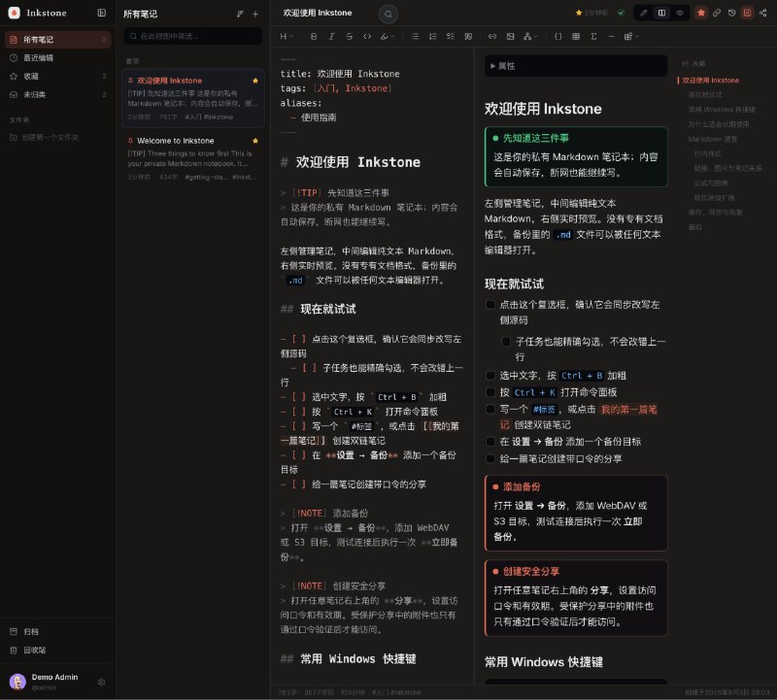Jump to 常用 Windows 快捷键 in outline
Viewport: 777px width, 700px height.
[x=722, y=110]
